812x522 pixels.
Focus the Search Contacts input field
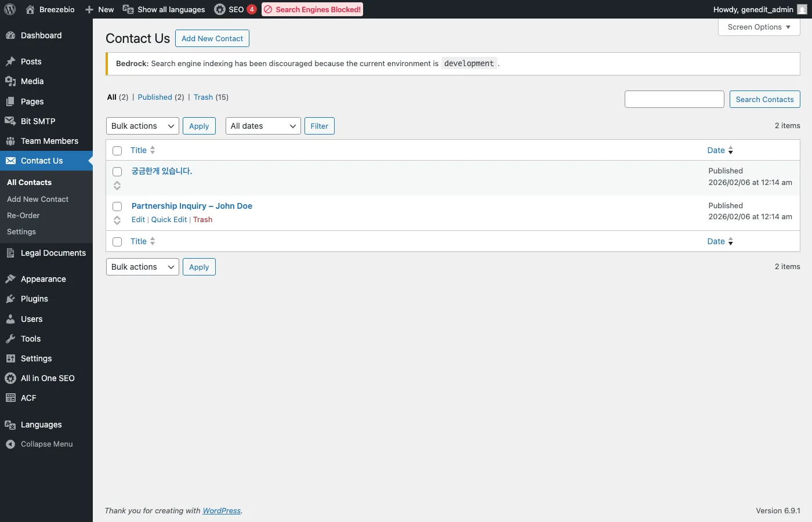coord(674,99)
